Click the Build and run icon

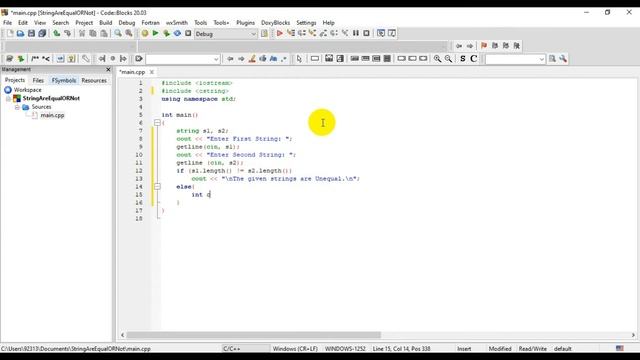(x=166, y=33)
